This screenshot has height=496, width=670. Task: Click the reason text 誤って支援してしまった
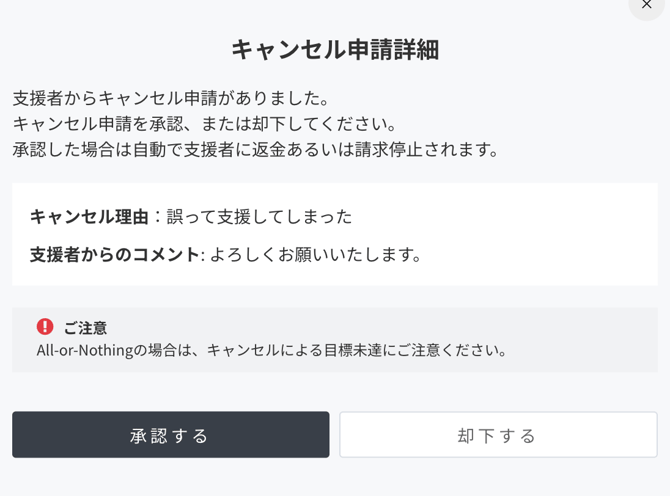(x=259, y=217)
